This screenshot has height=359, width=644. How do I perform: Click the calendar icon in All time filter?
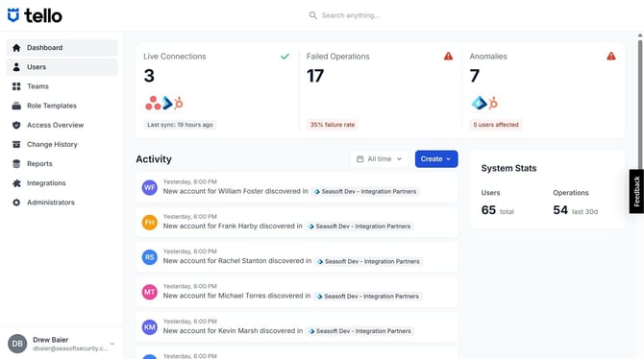coord(359,158)
